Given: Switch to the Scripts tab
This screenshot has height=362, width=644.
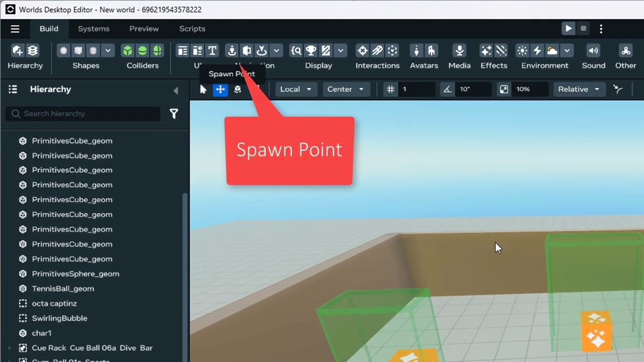Looking at the screenshot, I should pyautogui.click(x=192, y=29).
